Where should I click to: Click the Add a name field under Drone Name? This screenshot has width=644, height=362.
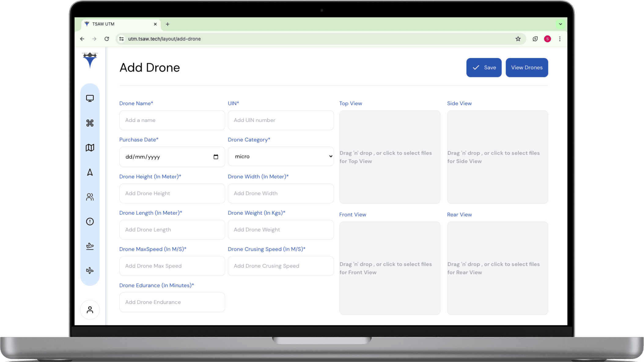[x=172, y=120]
